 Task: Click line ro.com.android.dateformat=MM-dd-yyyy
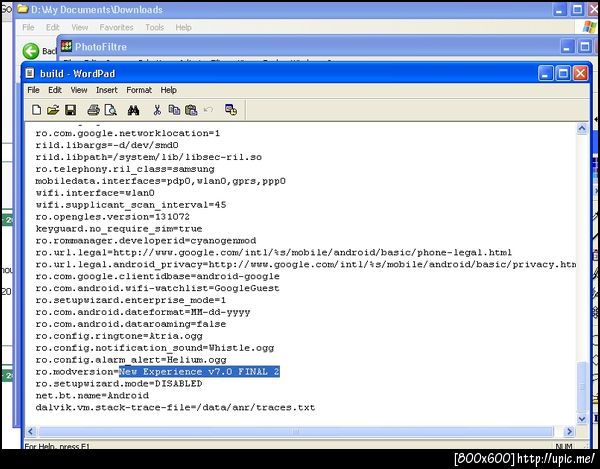pos(143,312)
